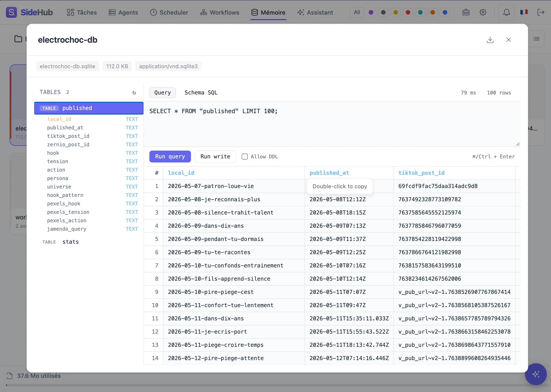
Task: Open the Scheduler tab
Action: (x=169, y=12)
